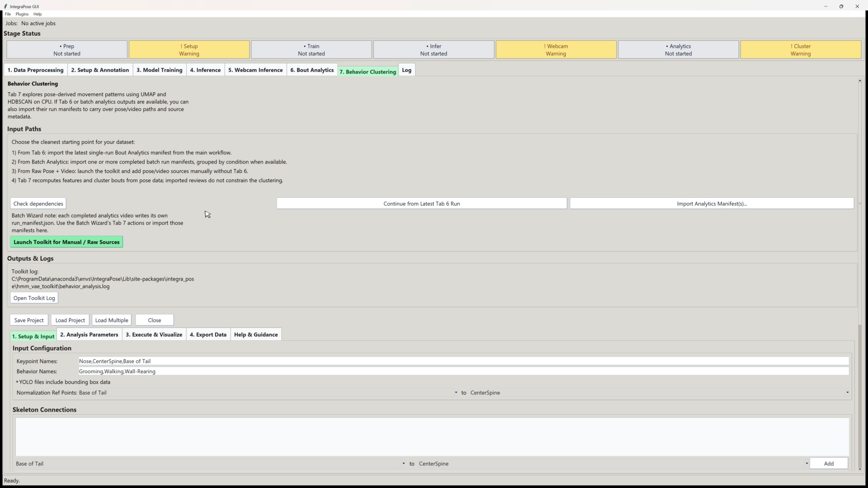Open the Help menu
Screen dimensions: 868x488
click(38, 14)
